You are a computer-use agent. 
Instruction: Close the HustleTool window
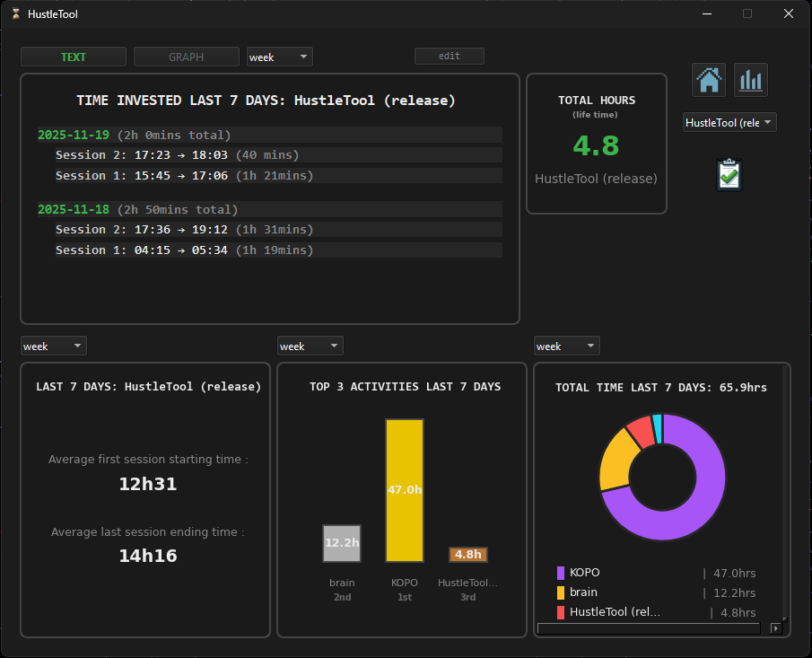tap(788, 14)
